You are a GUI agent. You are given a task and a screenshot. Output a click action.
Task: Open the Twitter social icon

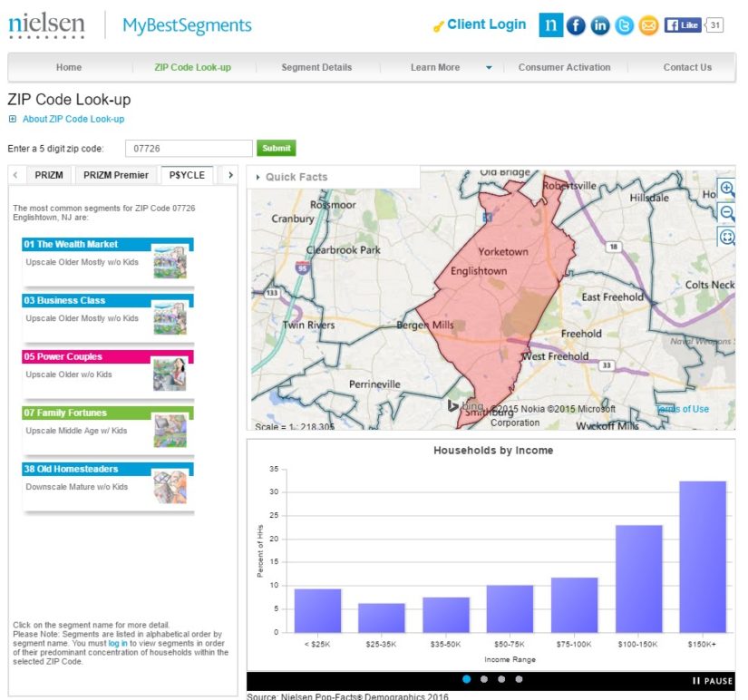tap(624, 25)
